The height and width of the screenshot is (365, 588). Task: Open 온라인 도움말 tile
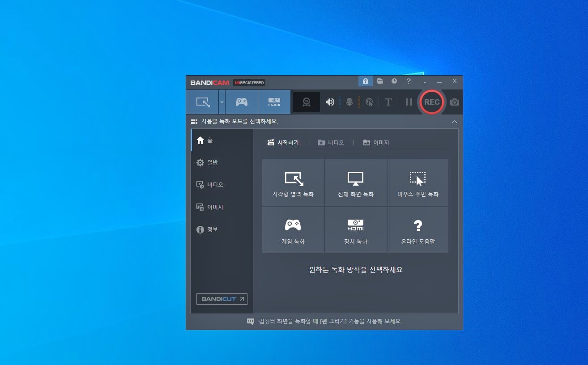point(418,230)
